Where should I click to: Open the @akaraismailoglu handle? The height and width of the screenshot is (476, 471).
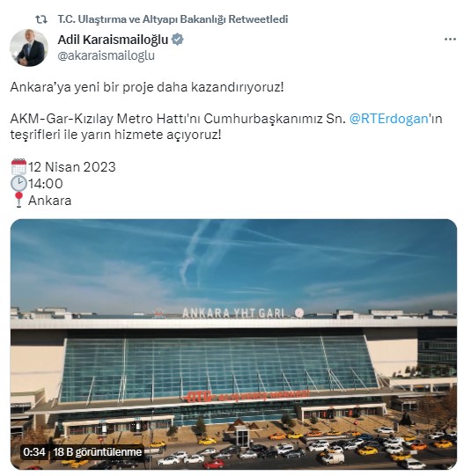106,55
